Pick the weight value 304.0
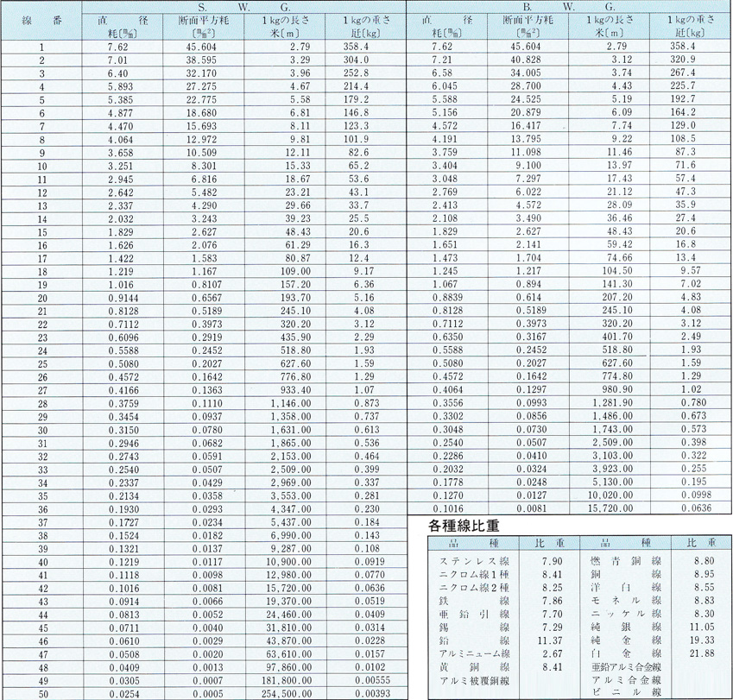Screen dimensions: 733x700 click(x=356, y=60)
